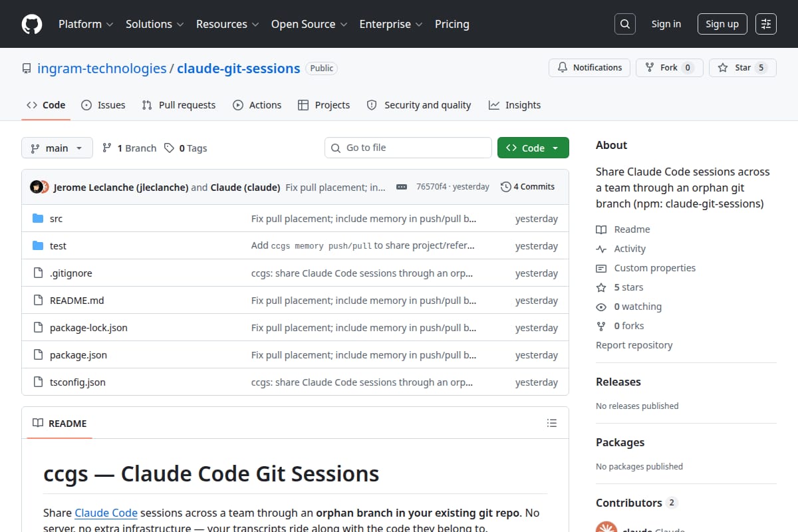Click the bell icon on Notifications

click(x=563, y=68)
